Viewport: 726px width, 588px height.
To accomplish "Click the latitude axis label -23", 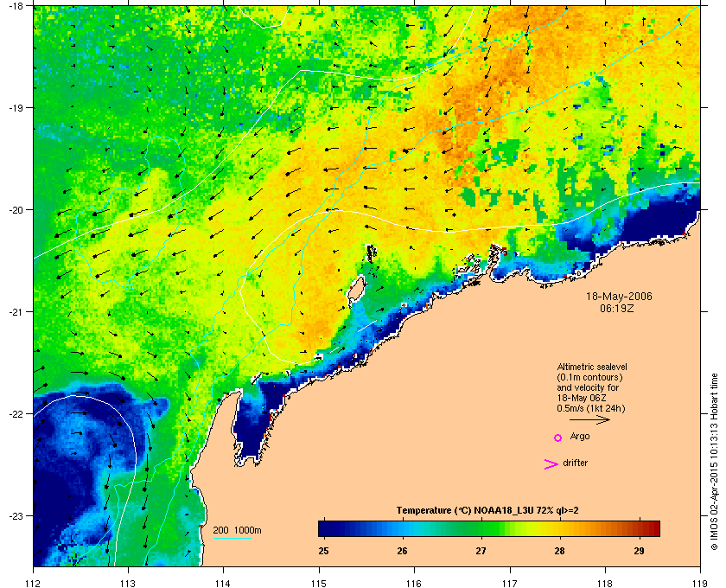I will [16, 515].
